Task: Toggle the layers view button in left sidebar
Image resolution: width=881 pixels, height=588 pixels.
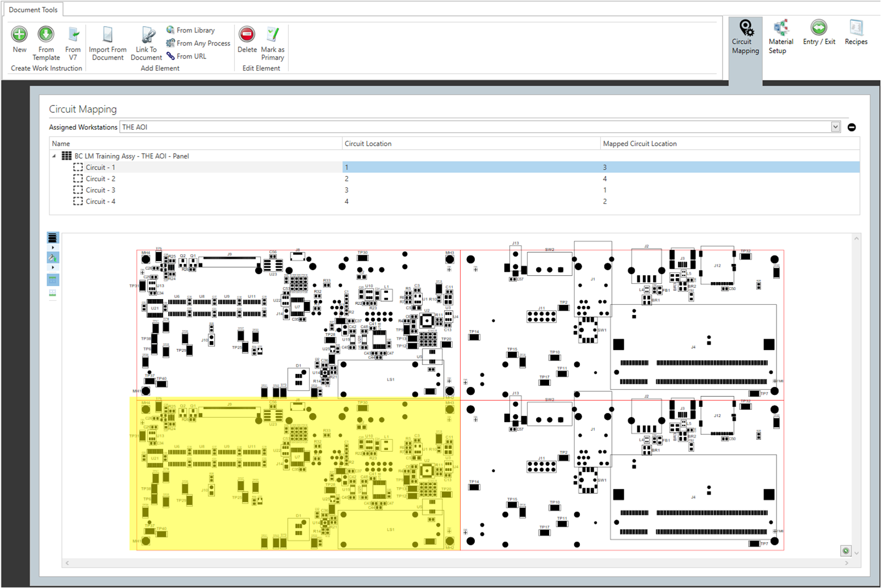Action: (x=52, y=237)
